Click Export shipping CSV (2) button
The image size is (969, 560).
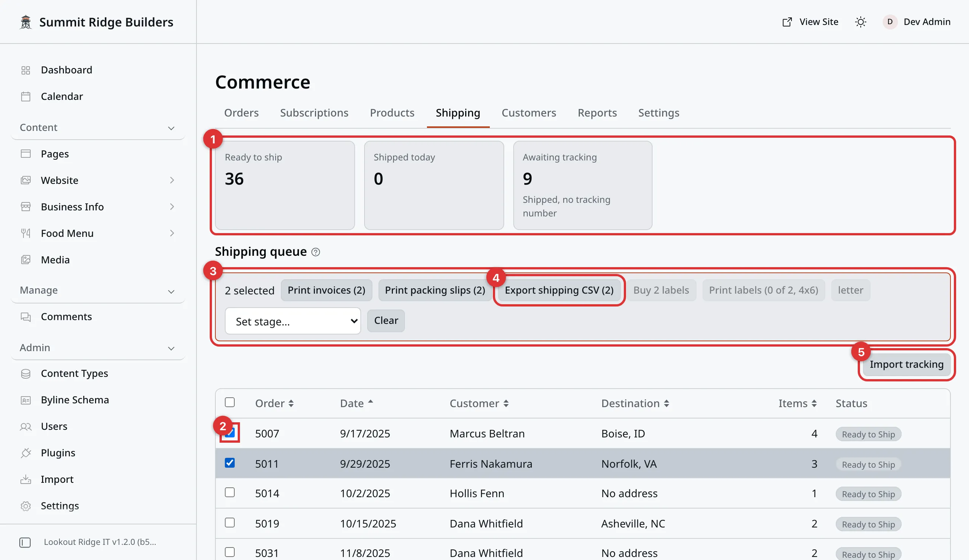click(559, 290)
